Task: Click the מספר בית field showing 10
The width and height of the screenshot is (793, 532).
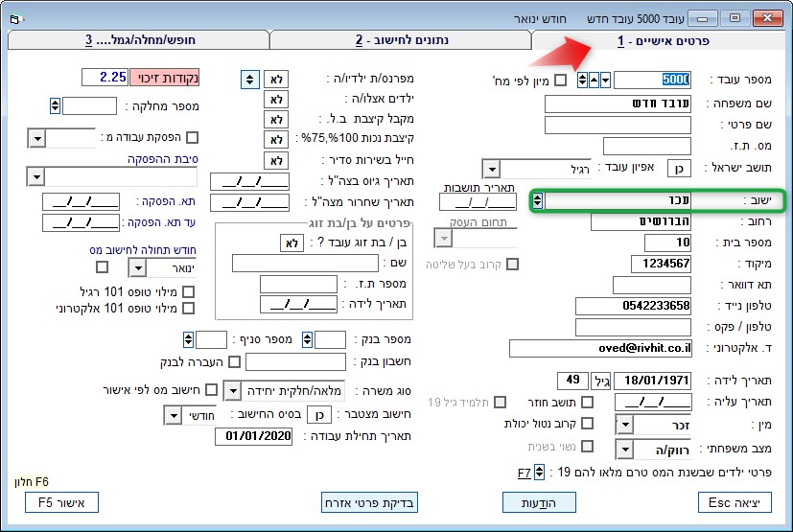Action: click(x=667, y=243)
